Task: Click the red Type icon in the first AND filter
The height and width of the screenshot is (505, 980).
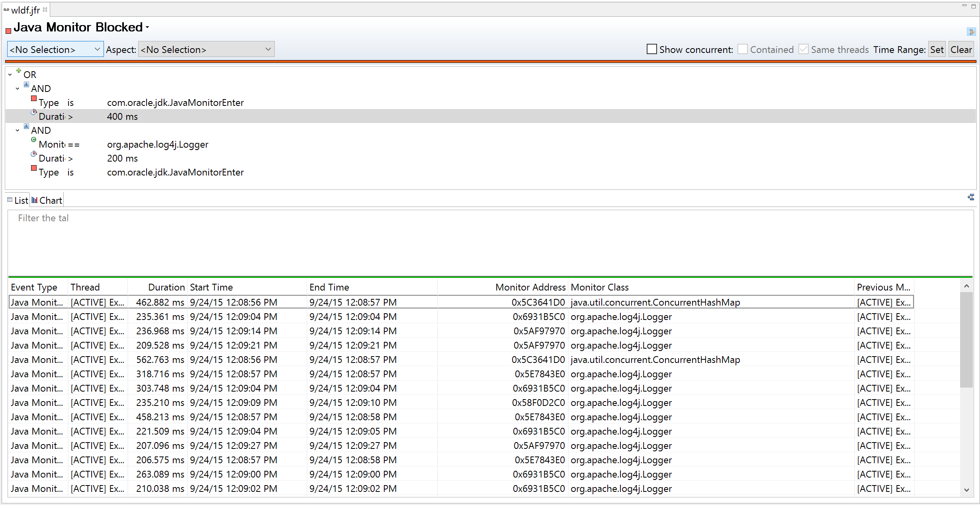Action: point(34,99)
